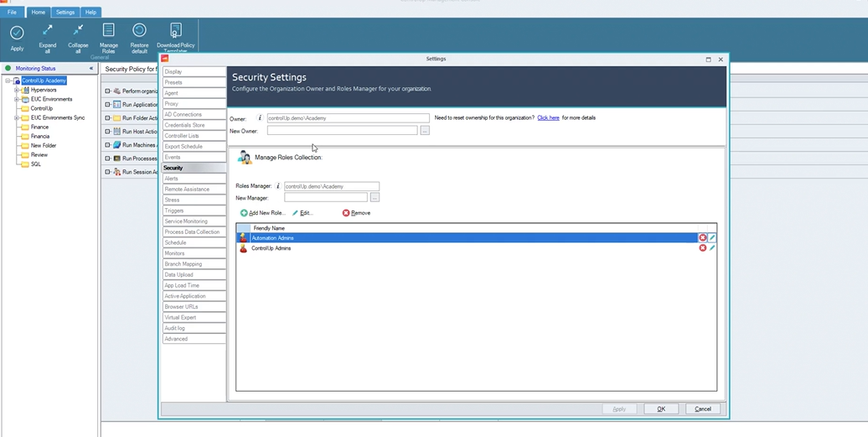Click the ControlUp Academy organization icon
The width and height of the screenshot is (868, 437).
click(17, 81)
